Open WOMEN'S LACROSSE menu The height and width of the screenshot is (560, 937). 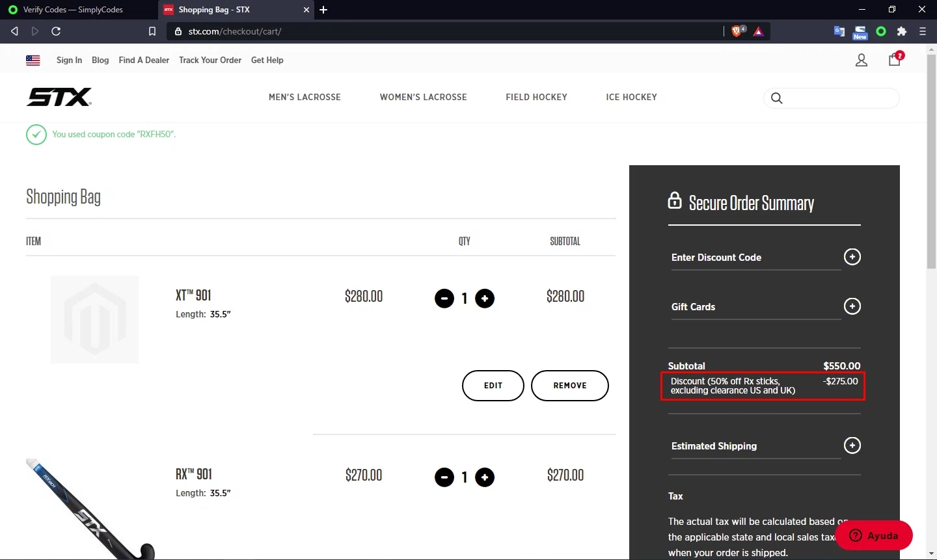coord(424,98)
